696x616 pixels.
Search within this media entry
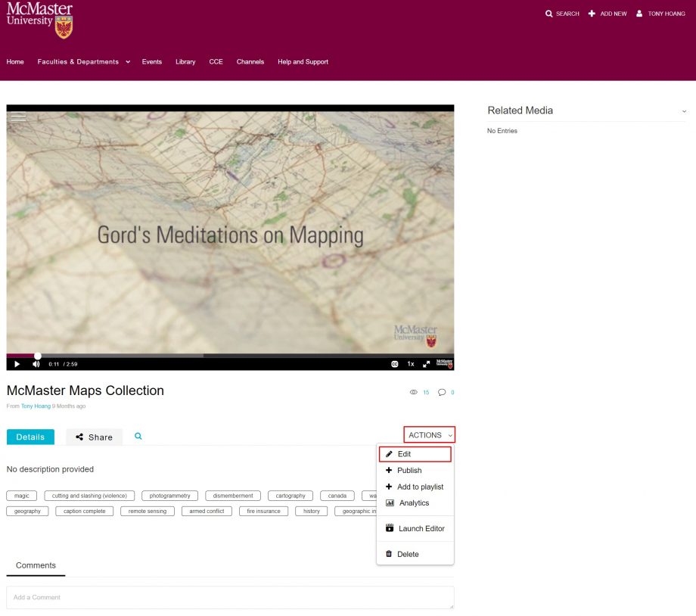[x=138, y=436]
